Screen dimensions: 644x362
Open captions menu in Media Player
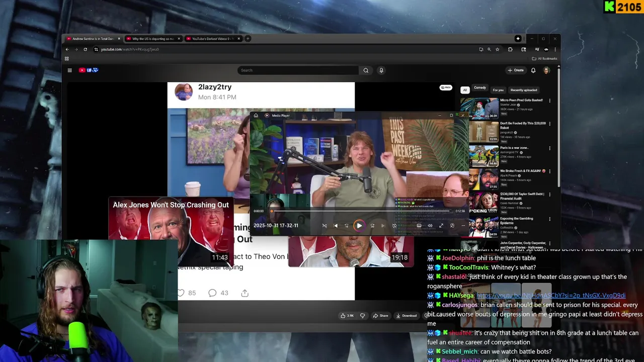tap(419, 226)
